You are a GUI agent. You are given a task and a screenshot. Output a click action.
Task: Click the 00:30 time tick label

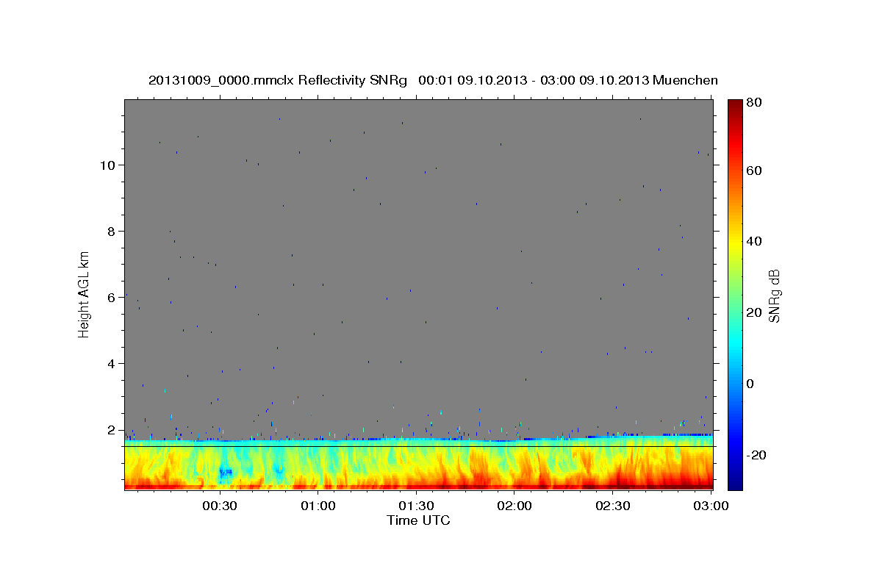point(220,506)
